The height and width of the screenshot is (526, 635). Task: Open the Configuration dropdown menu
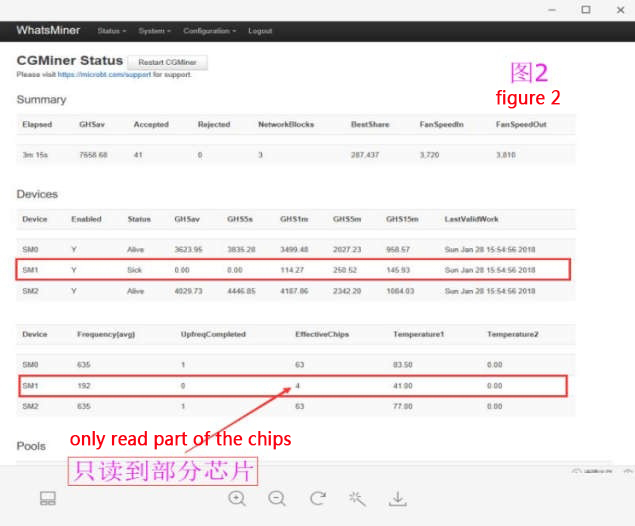point(209,31)
